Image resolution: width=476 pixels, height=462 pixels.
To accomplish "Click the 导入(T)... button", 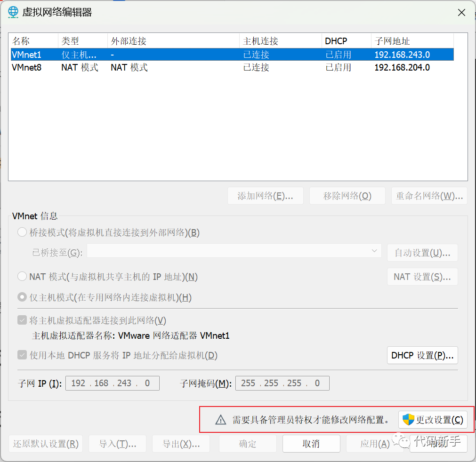I will point(118,444).
